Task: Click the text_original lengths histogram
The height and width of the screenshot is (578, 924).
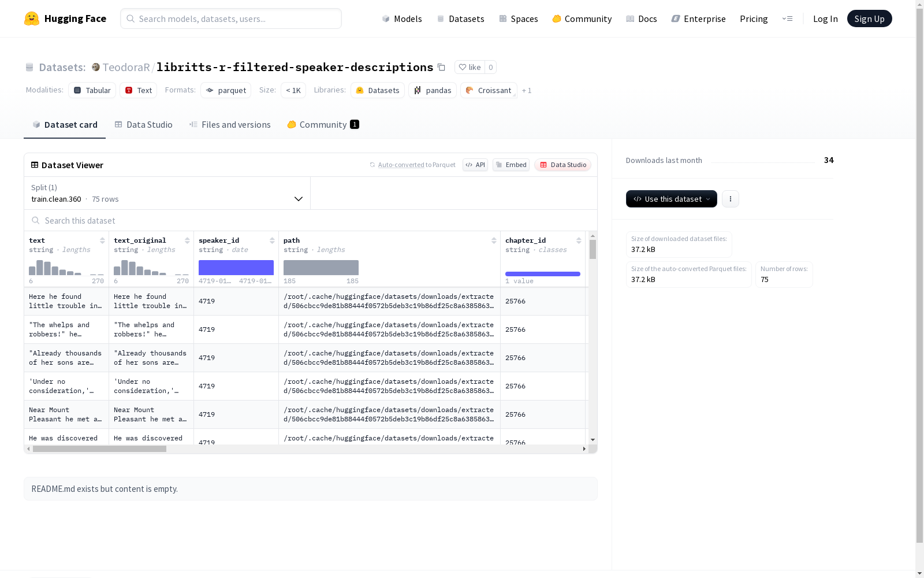Action: 151,268
